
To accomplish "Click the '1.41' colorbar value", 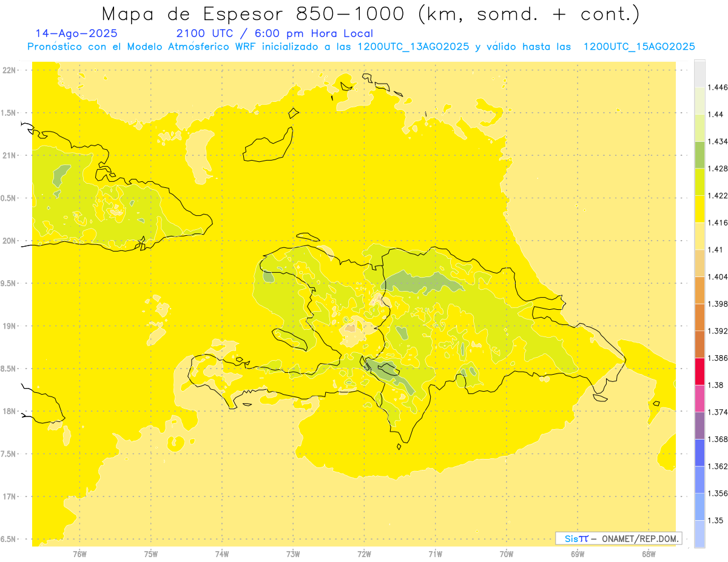I will click(715, 250).
